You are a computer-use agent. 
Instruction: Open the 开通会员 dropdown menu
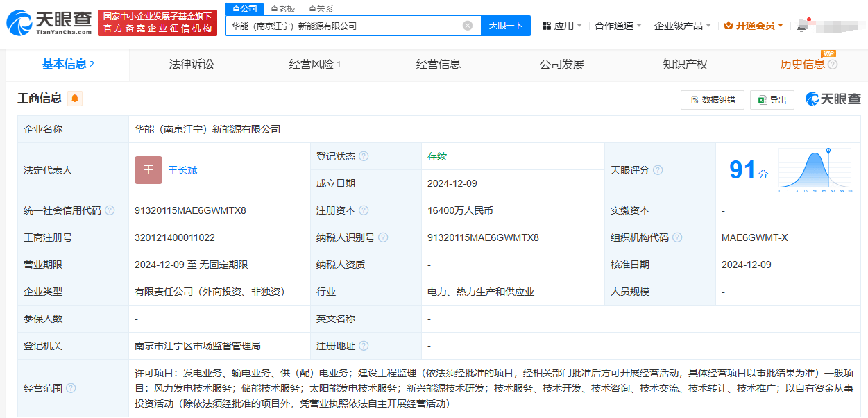pyautogui.click(x=754, y=24)
